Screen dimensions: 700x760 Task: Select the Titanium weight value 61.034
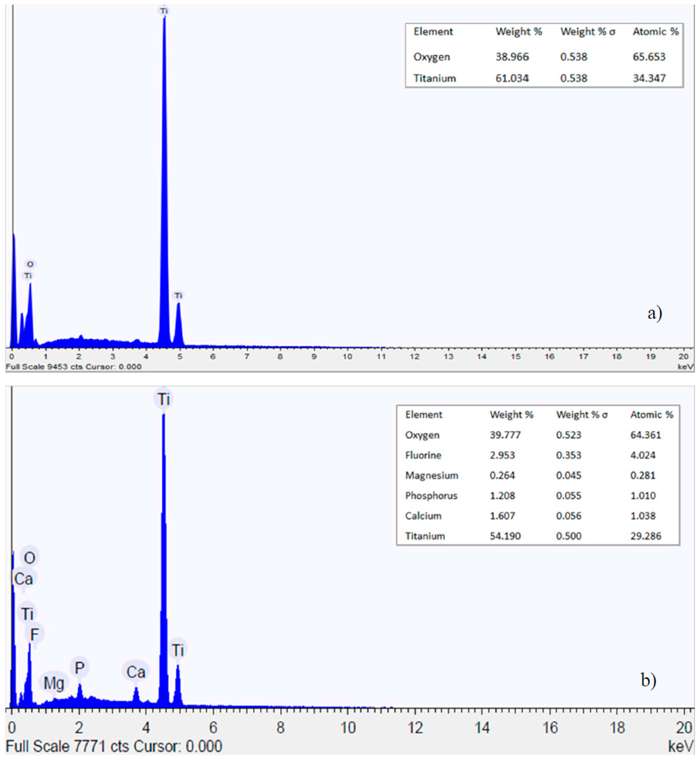click(512, 78)
